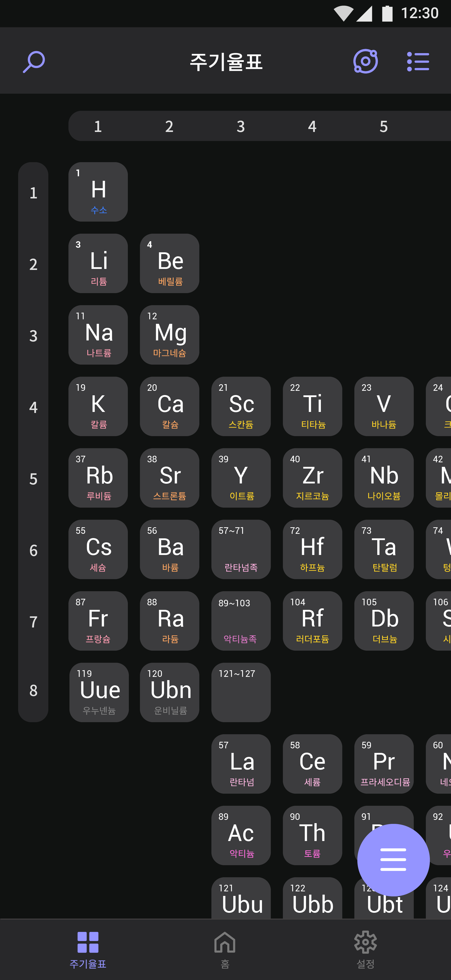Image resolution: width=451 pixels, height=980 pixels.
Task: Tap the Actinium (Ac) tile
Action: click(241, 835)
